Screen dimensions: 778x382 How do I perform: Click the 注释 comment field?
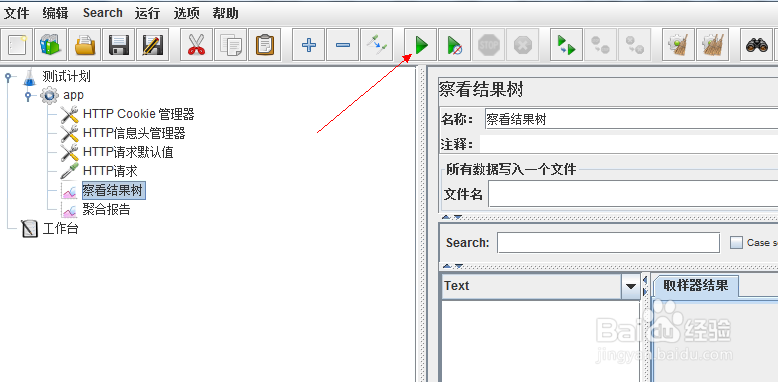coord(629,144)
